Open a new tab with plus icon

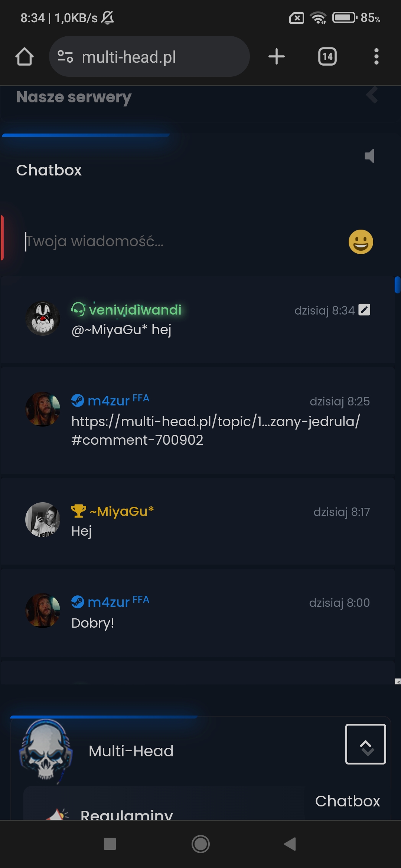(277, 57)
